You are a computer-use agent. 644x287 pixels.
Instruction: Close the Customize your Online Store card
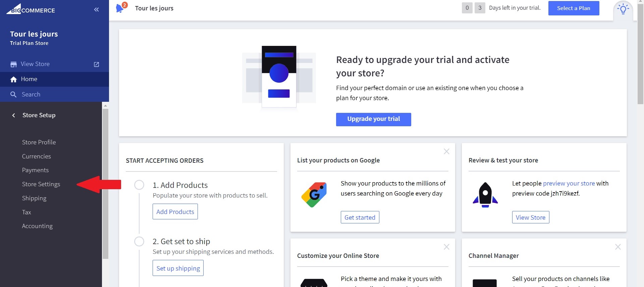(x=446, y=247)
